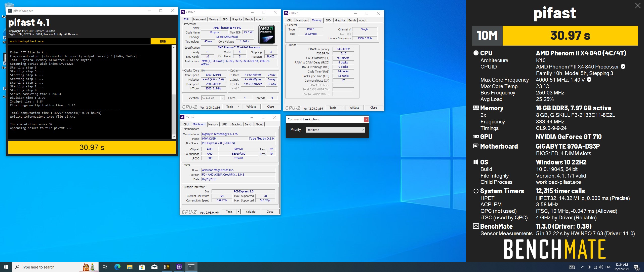Expand Tools dropdown arrow in CPU tab window
This screenshot has width=644, height=272.
click(239, 107)
